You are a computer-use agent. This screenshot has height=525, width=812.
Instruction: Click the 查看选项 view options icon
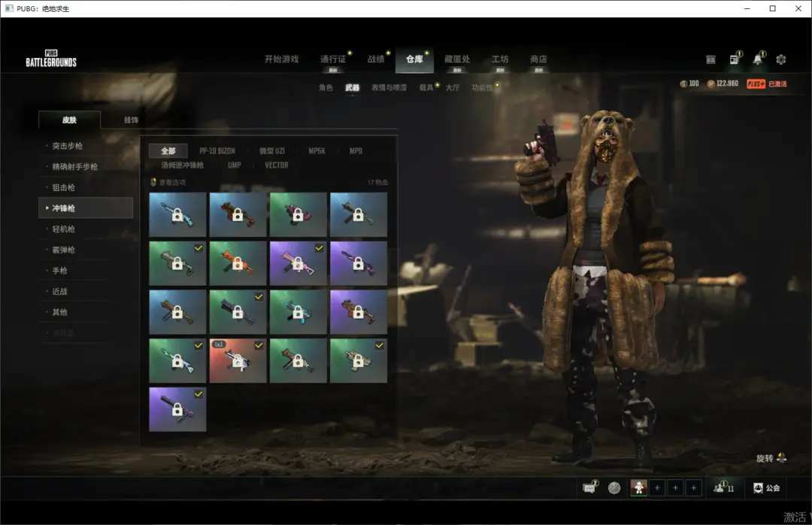point(153,182)
